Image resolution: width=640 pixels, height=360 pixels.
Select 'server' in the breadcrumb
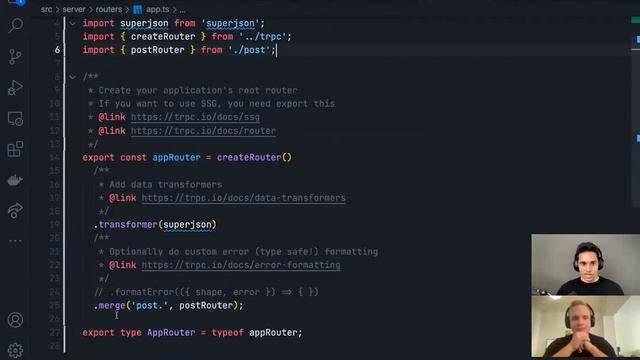click(74, 9)
